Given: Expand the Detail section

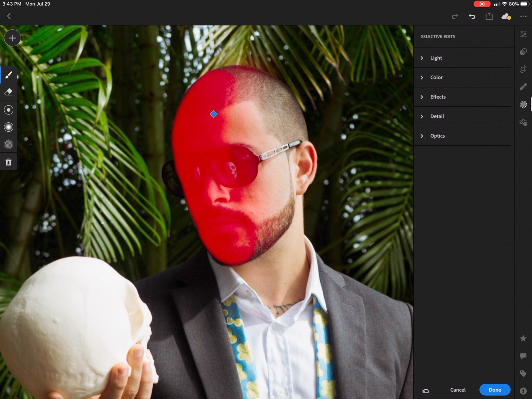Looking at the screenshot, I should pyautogui.click(x=437, y=116).
